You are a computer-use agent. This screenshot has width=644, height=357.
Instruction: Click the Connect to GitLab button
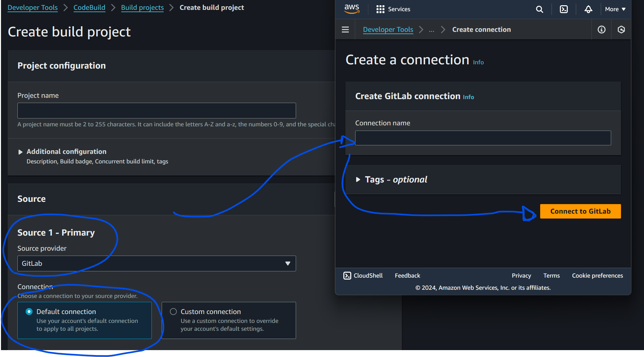[581, 211]
